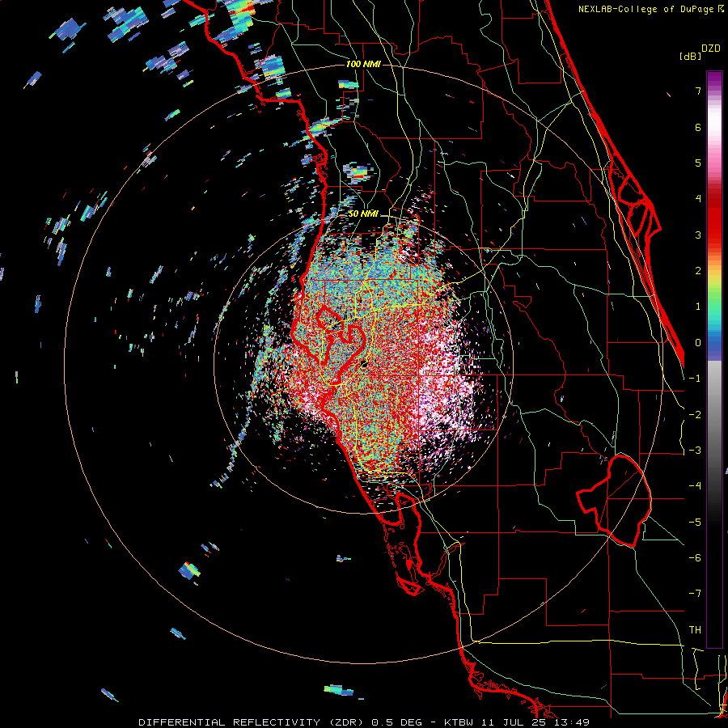Click the red band of the color bar

pos(714,218)
